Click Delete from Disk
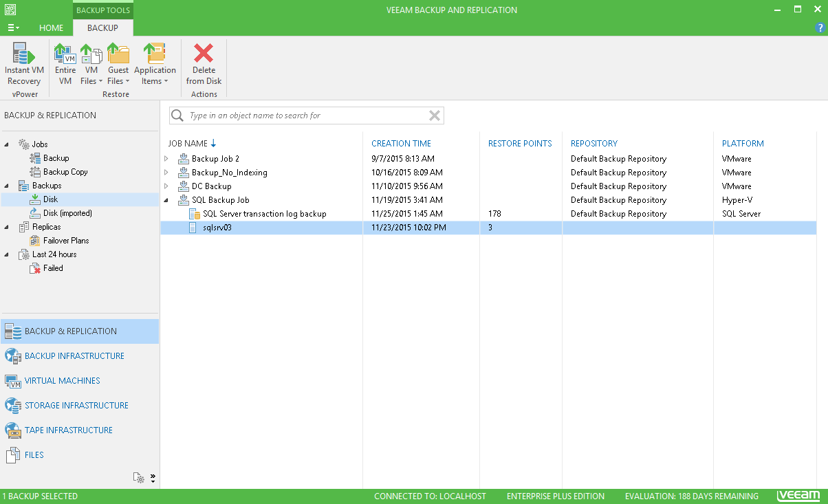Viewport: 828px width, 504px height. click(x=204, y=64)
